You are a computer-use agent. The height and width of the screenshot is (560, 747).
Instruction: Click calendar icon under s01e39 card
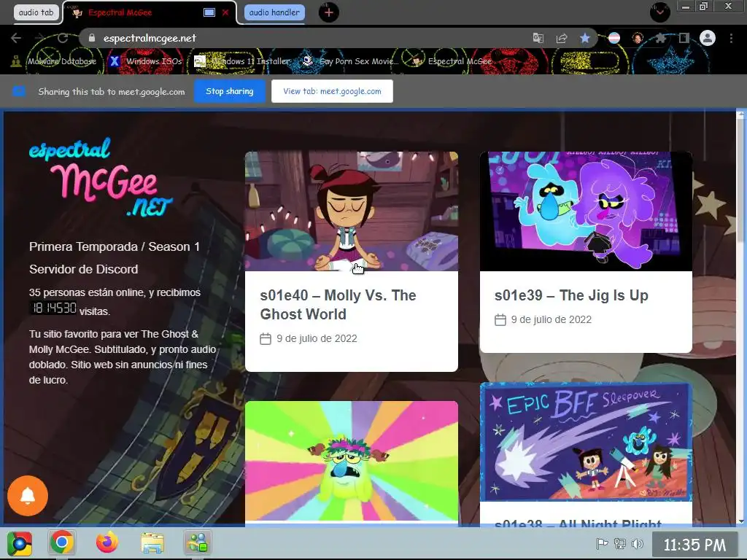pyautogui.click(x=500, y=319)
